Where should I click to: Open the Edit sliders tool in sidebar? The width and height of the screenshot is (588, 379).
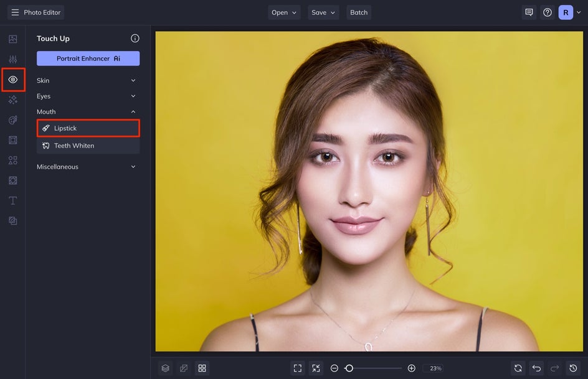pyautogui.click(x=12, y=59)
